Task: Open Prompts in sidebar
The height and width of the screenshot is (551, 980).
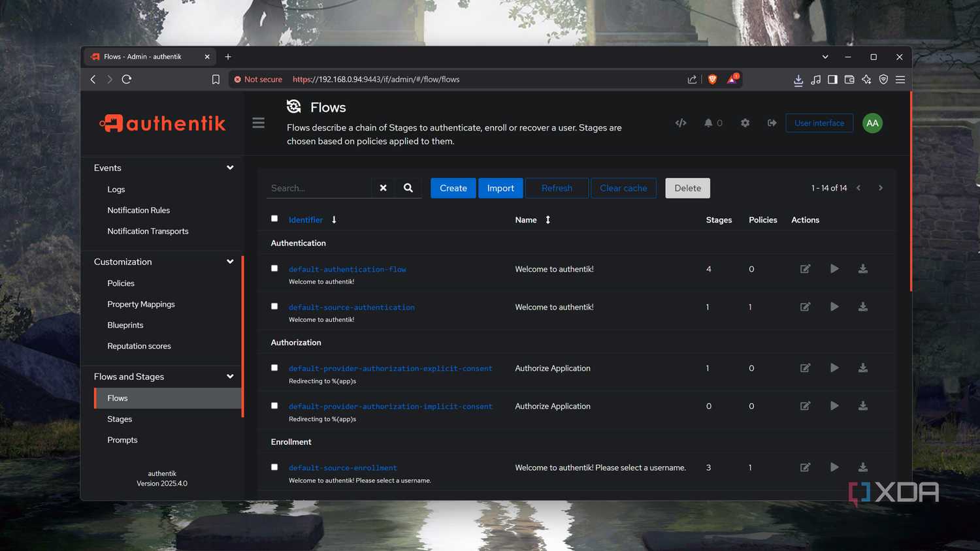Action: pos(122,440)
